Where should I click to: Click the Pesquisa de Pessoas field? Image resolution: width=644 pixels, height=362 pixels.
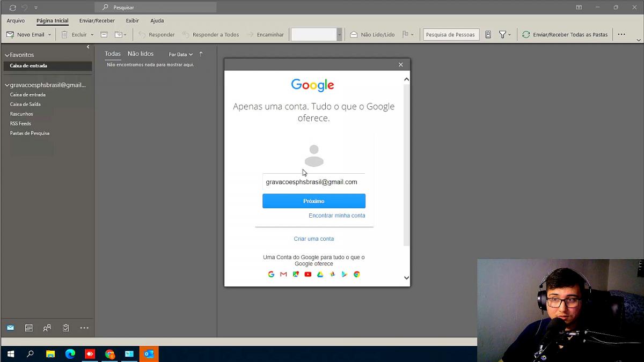(x=451, y=34)
